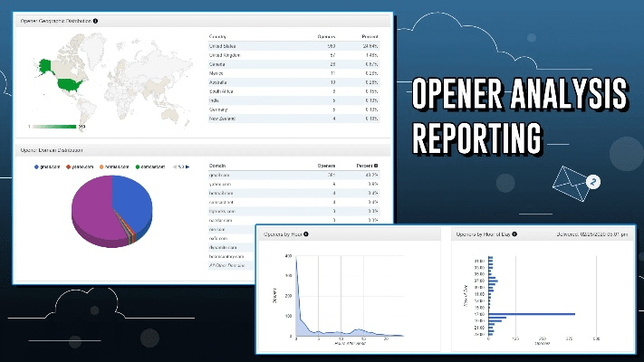This screenshot has width=644, height=362.
Task: Open the All Other Domains link
Action: click(227, 267)
